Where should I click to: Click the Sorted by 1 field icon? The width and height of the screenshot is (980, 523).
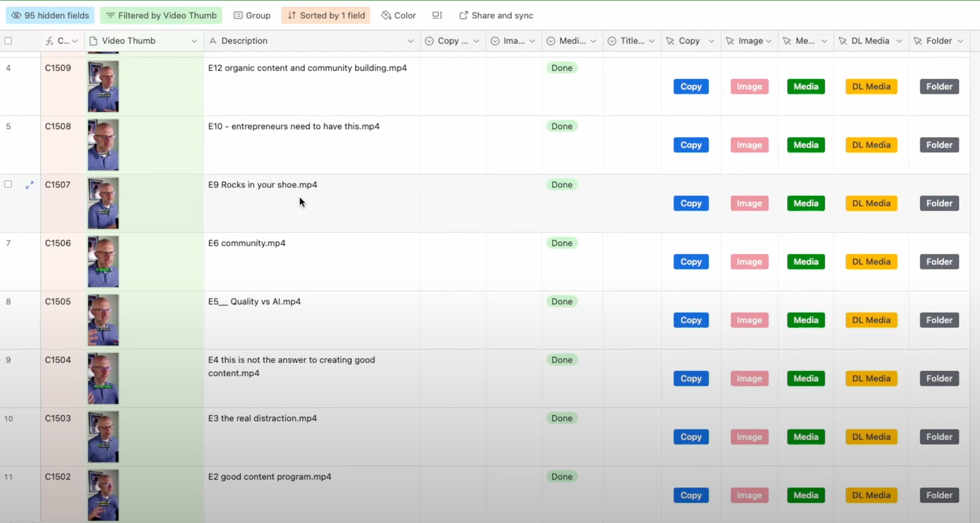[292, 15]
